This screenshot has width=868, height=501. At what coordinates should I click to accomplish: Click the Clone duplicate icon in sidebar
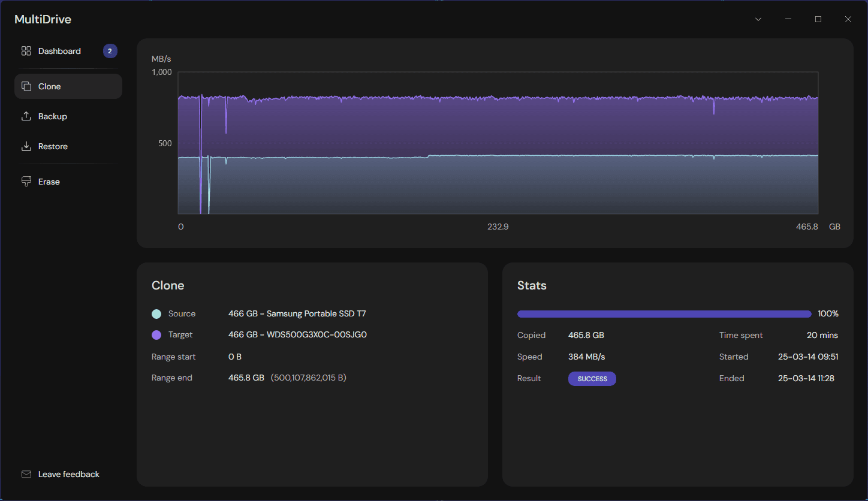pos(26,86)
